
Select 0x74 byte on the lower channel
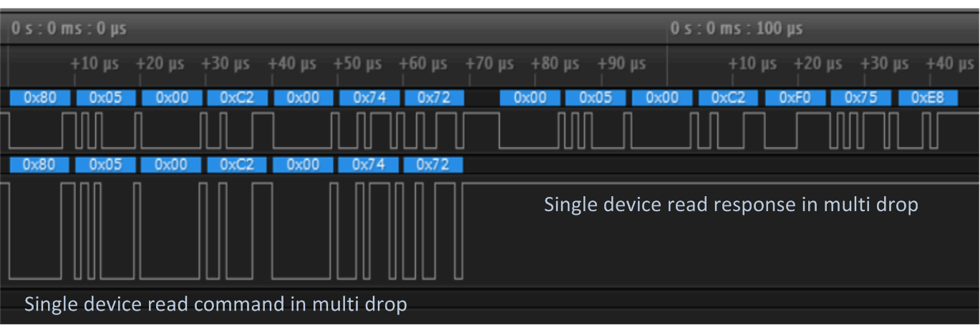(x=369, y=165)
